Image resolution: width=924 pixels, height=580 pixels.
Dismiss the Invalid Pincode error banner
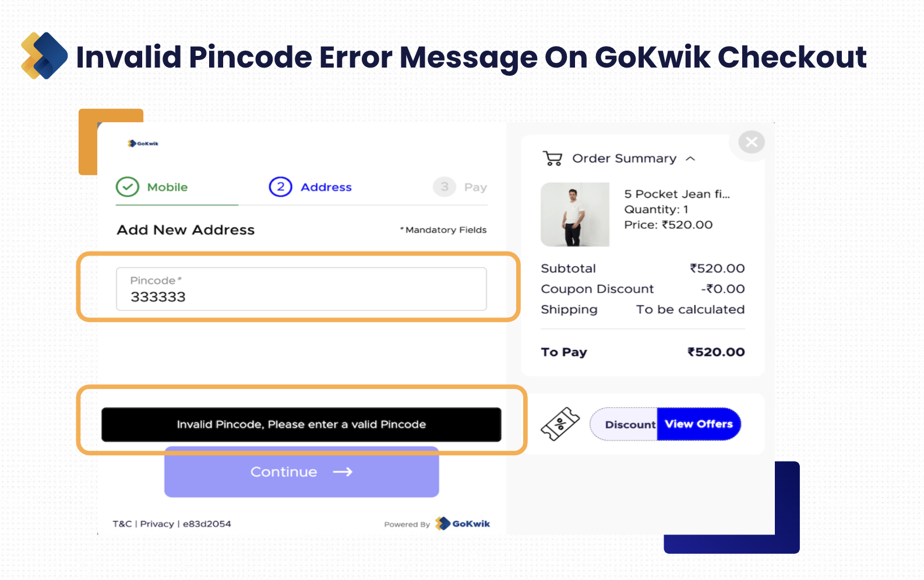pyautogui.click(x=301, y=425)
